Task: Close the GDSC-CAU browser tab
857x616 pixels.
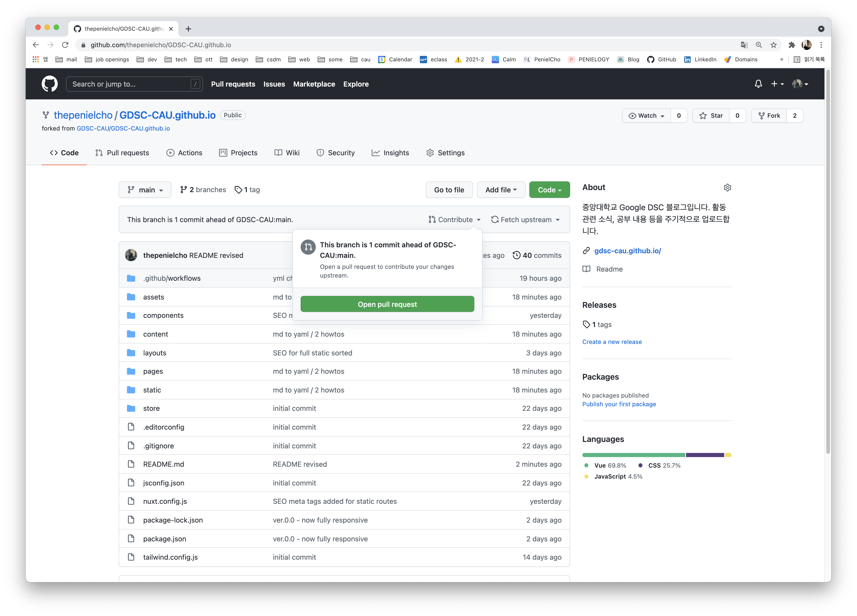Action: pyautogui.click(x=171, y=29)
